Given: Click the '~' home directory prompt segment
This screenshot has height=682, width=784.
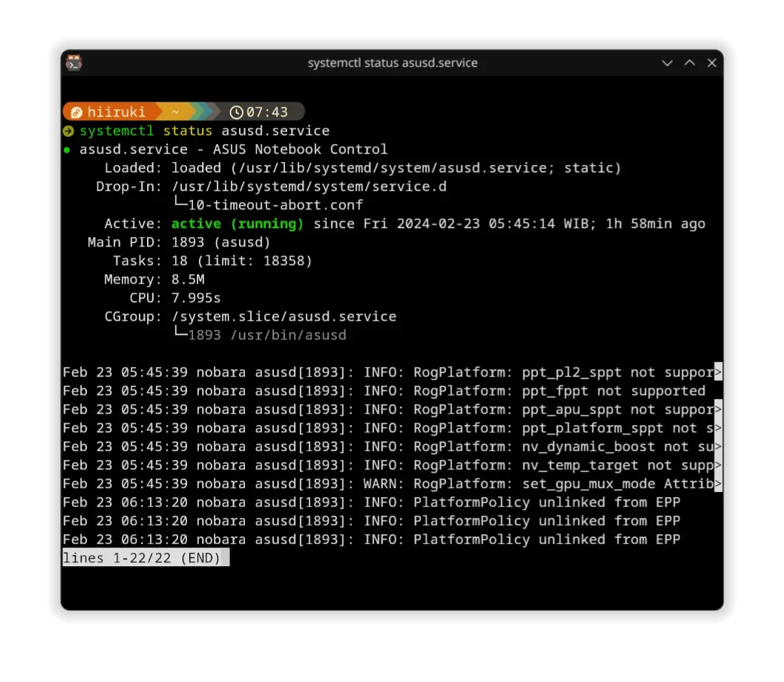Looking at the screenshot, I should 175,112.
